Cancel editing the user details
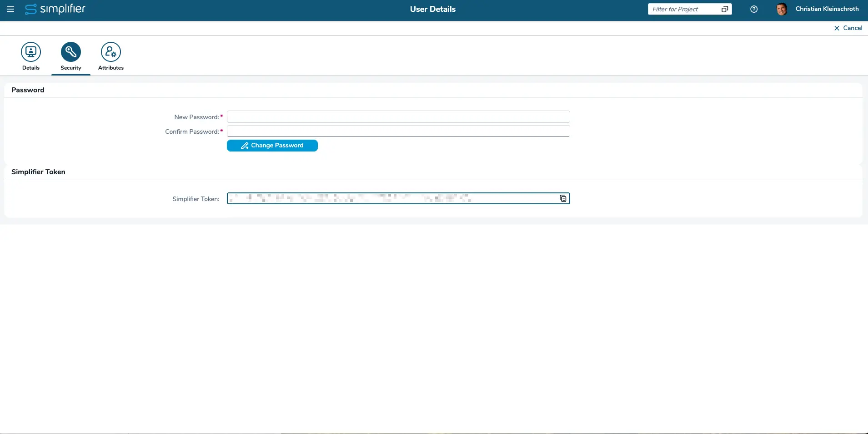The width and height of the screenshot is (868, 434). tap(848, 28)
